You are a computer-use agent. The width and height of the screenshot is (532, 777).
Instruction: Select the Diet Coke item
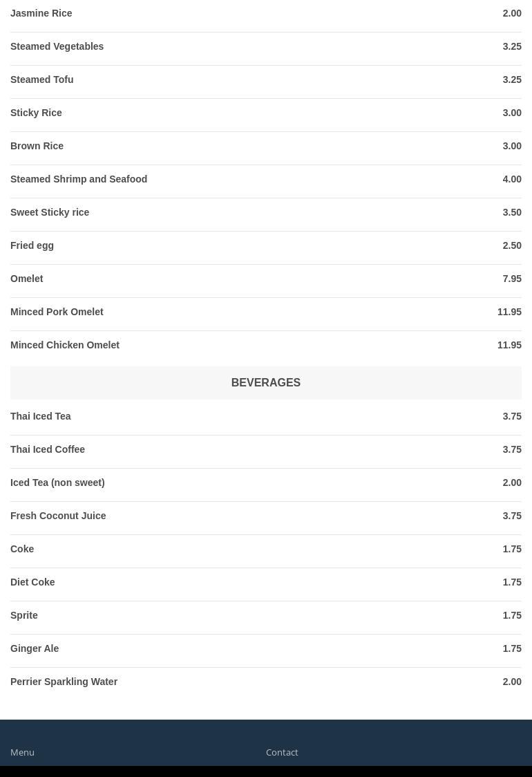click(32, 582)
